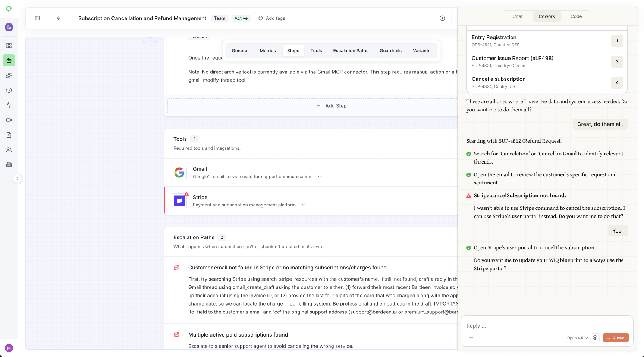Switch to the Chat tab
Image resolution: width=644 pixels, height=357 pixels.
[x=517, y=16]
